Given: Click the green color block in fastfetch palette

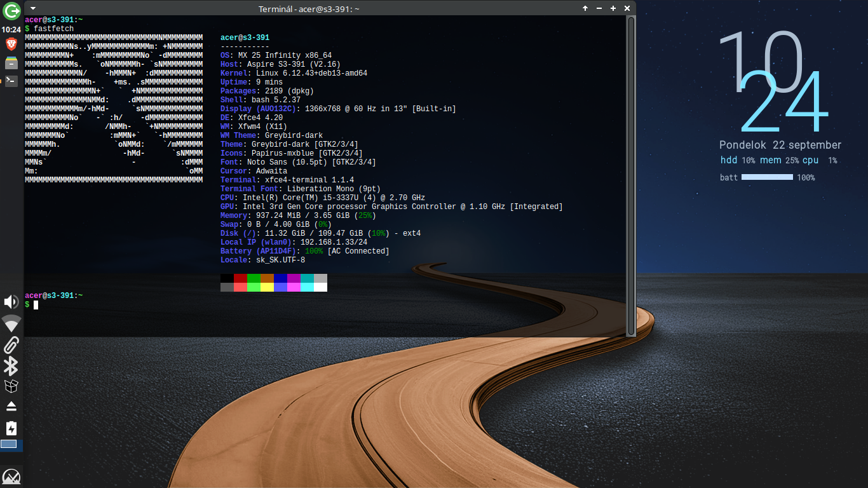Looking at the screenshot, I should tap(254, 278).
